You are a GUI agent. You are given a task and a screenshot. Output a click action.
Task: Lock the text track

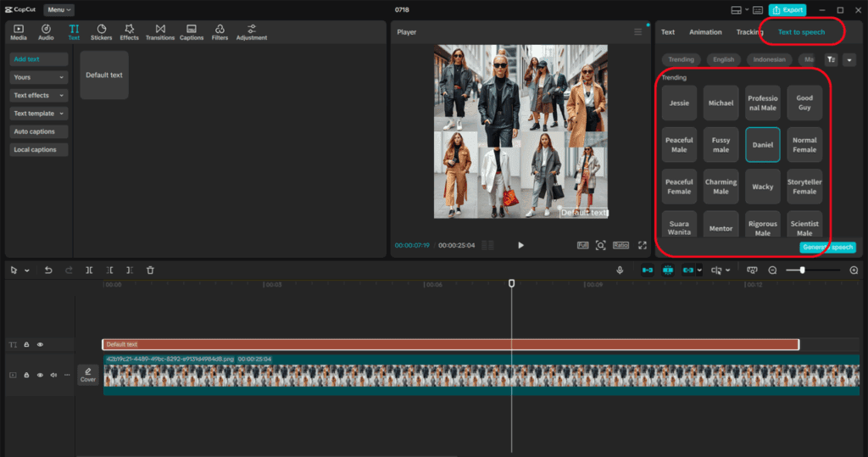pyautogui.click(x=26, y=344)
